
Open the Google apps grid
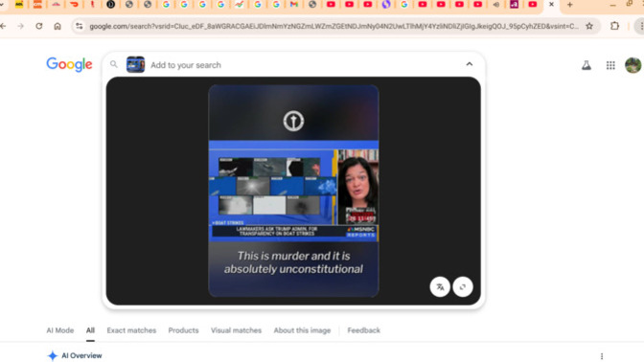(x=610, y=65)
